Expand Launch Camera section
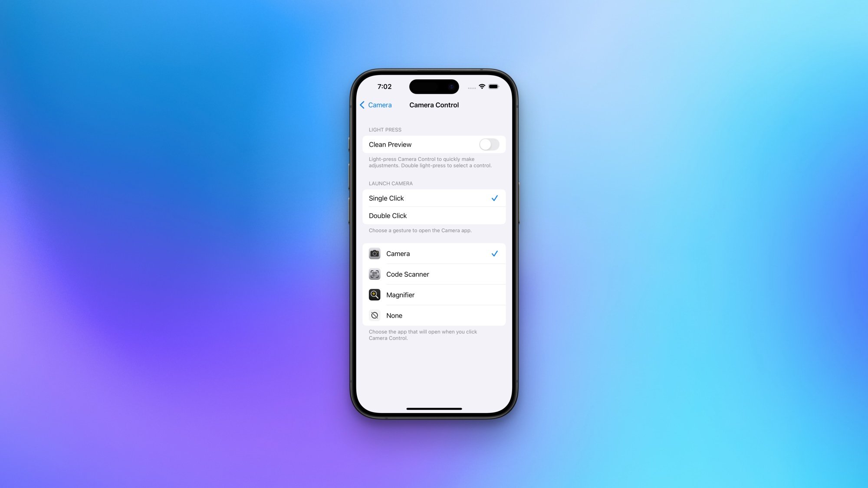 pyautogui.click(x=391, y=183)
